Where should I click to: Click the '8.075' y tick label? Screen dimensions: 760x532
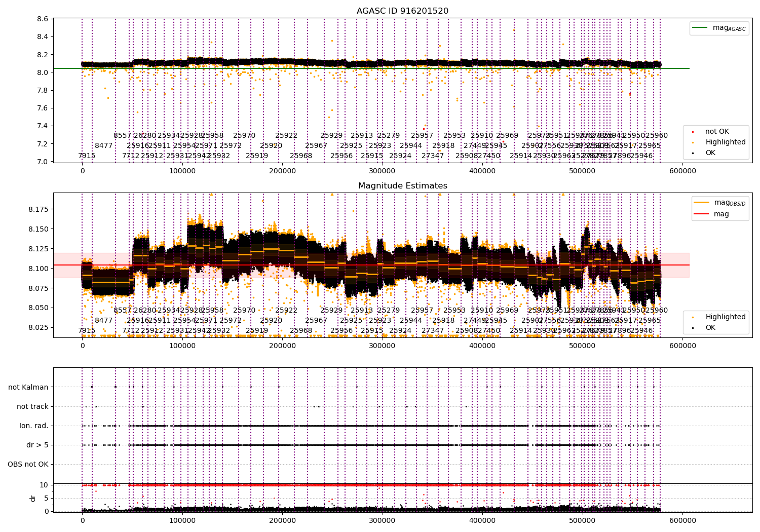(39, 288)
